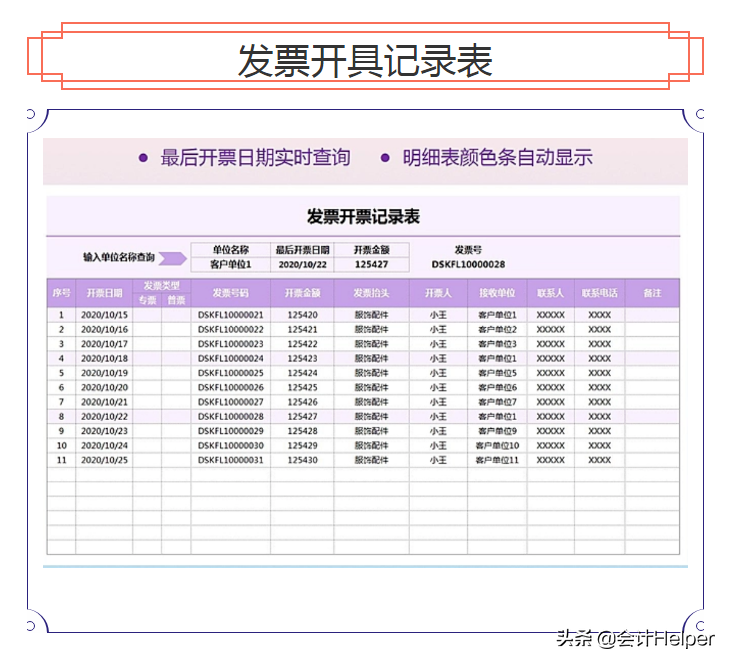The height and width of the screenshot is (664, 731).
Task: Click 接收单位 cell 客户单位5
Action: 497,373
